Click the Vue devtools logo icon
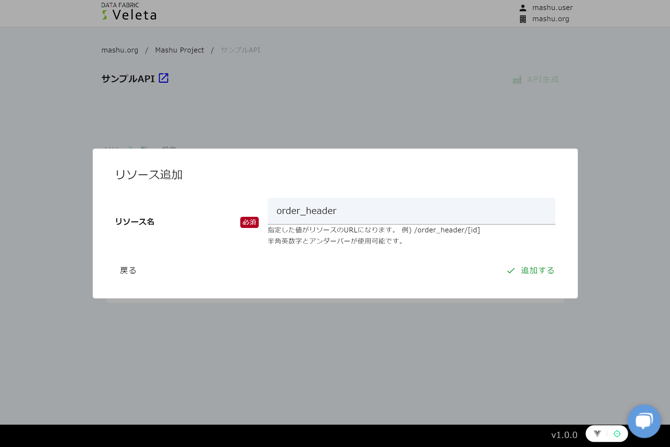The image size is (670, 447). pos(598,434)
